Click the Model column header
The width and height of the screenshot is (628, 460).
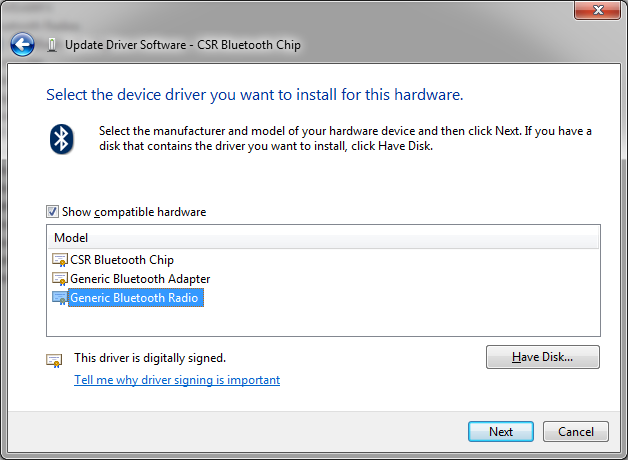tap(323, 238)
